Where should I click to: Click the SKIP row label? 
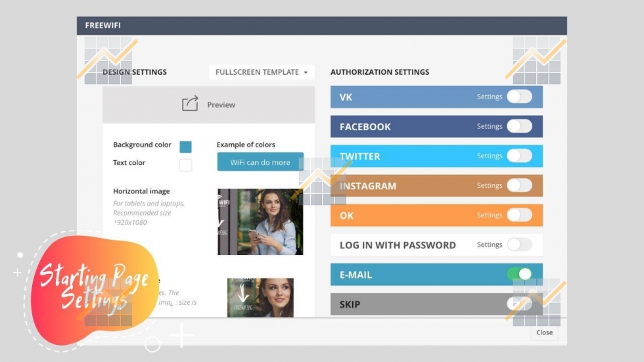click(350, 304)
